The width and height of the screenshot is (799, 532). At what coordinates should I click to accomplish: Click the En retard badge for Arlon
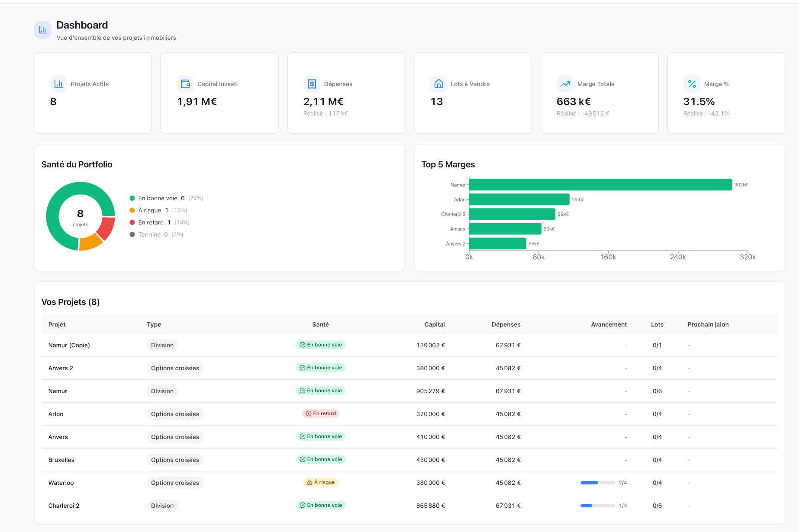320,413
